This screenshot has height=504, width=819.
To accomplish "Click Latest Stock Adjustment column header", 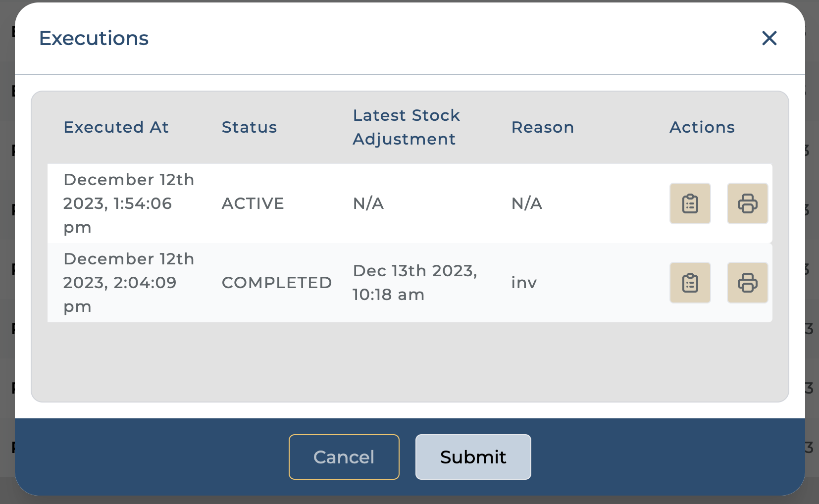I will point(406,127).
